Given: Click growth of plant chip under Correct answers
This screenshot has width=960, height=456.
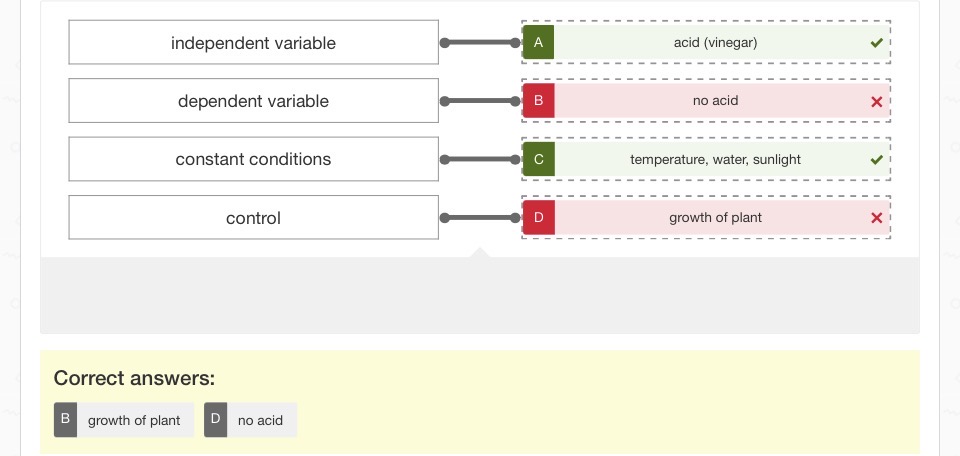Looking at the screenshot, I should tap(134, 420).
